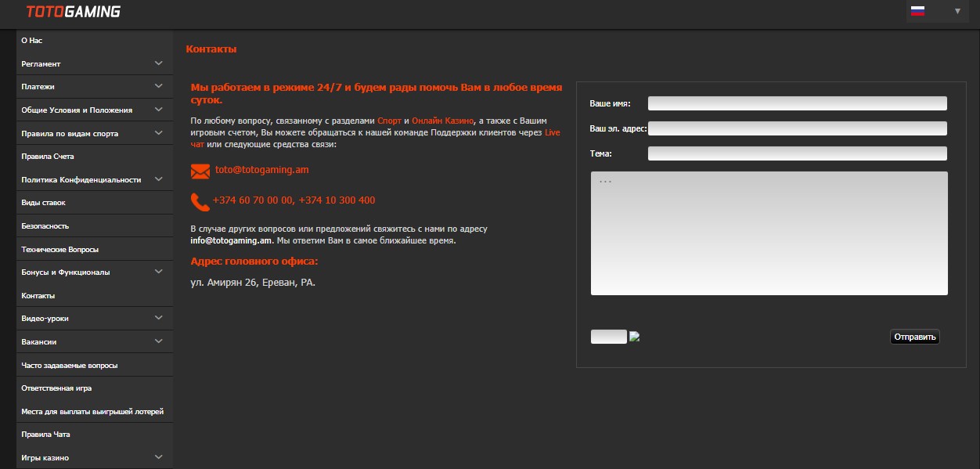Click the info@totogaming.am address text
The height and width of the screenshot is (469, 980).
tap(231, 240)
